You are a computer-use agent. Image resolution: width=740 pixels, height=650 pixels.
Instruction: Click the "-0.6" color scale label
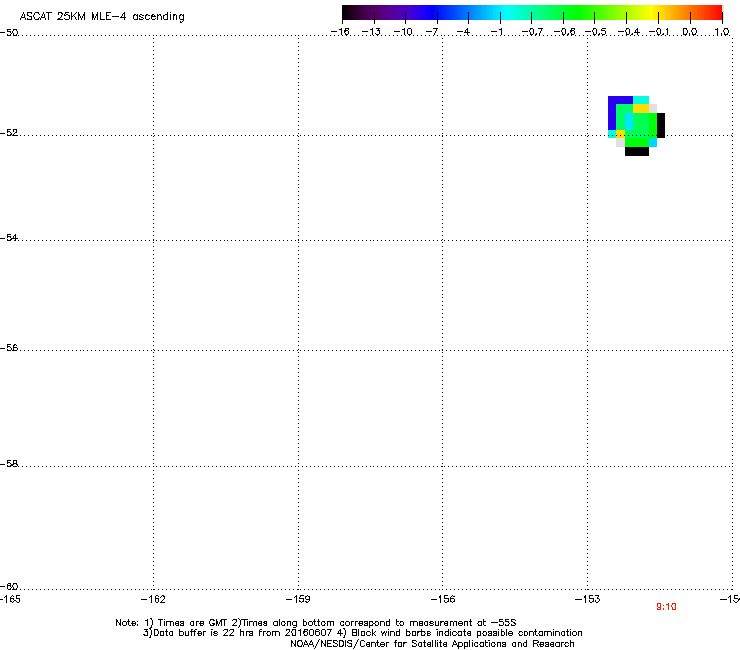pos(564,32)
